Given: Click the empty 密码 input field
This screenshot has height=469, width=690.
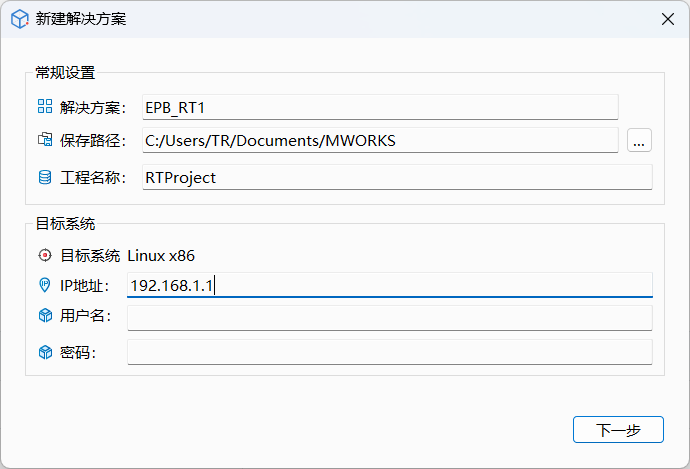Looking at the screenshot, I should [389, 352].
